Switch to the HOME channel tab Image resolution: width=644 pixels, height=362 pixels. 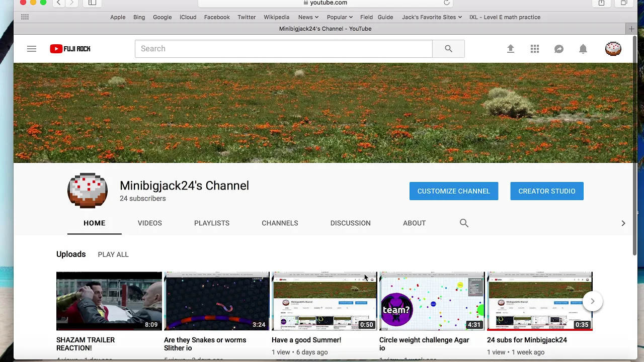[95, 223]
